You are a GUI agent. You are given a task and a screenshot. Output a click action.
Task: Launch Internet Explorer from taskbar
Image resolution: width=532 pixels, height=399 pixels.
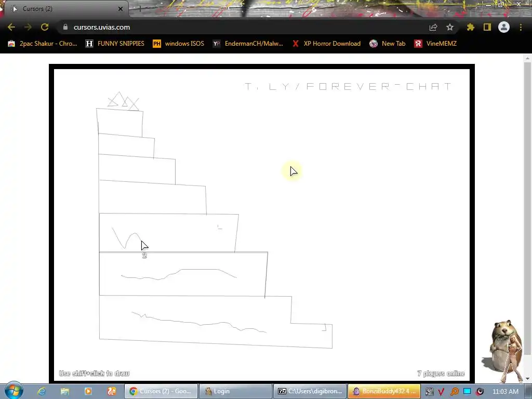[42, 391]
